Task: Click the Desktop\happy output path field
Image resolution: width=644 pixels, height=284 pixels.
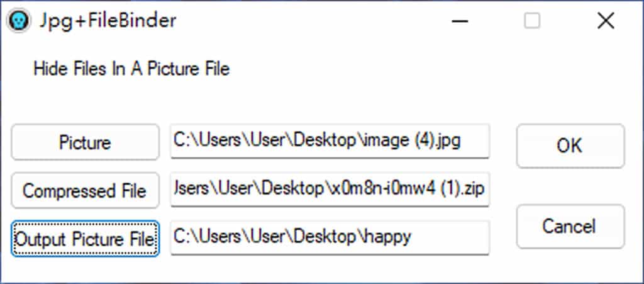Action: tap(330, 237)
